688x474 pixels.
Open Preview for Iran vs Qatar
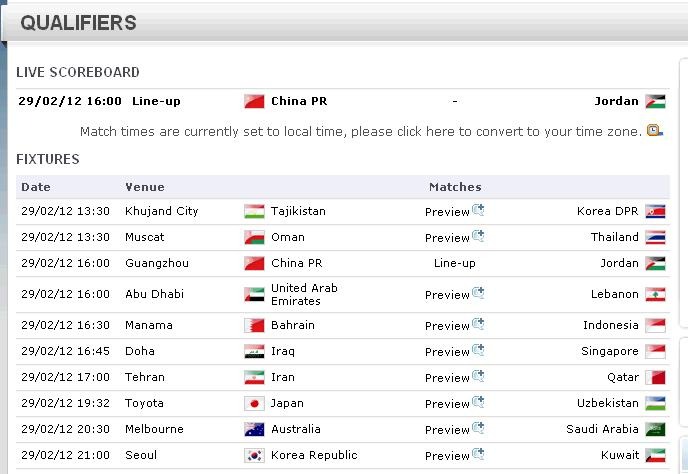click(454, 377)
